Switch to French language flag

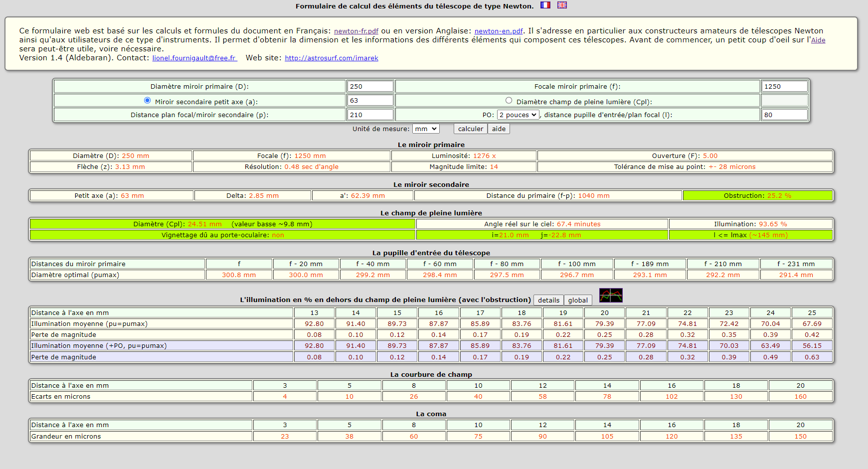[545, 5]
